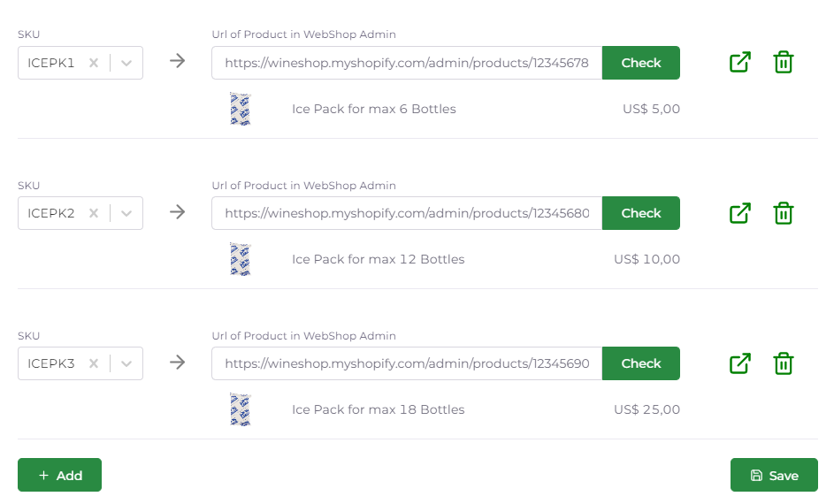Open ICEPK2 product in external link

tap(740, 213)
